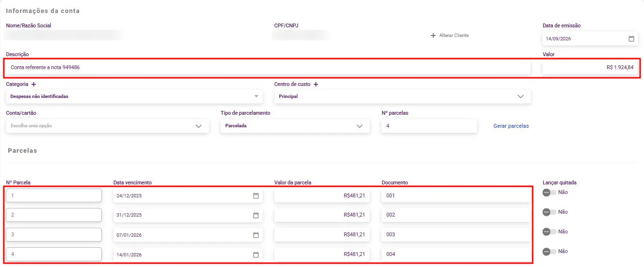644x267 pixels.
Task: Open calendar for due date 24/12/2025
Action: (256, 195)
